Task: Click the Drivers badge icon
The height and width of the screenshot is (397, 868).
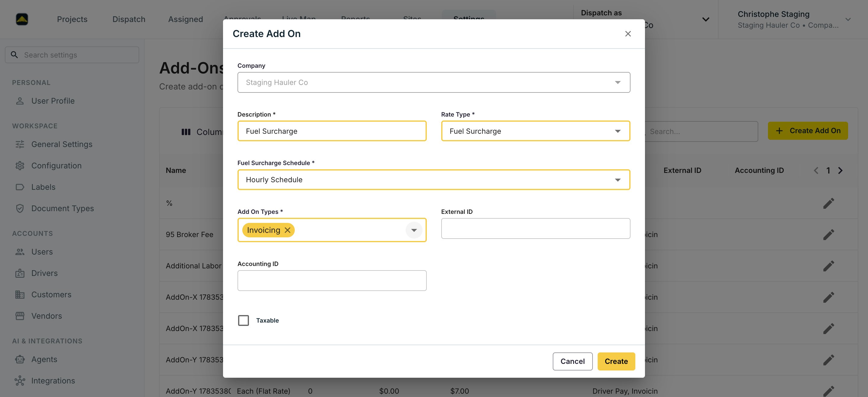Action: [x=20, y=273]
